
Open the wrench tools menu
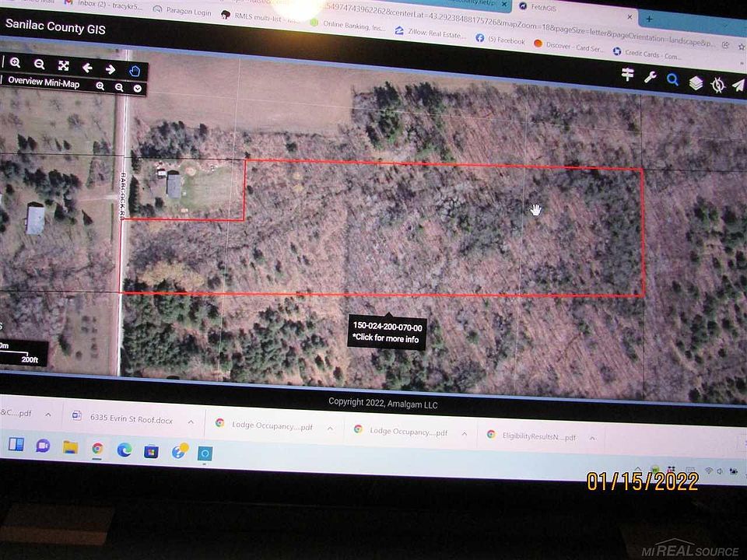coord(651,77)
